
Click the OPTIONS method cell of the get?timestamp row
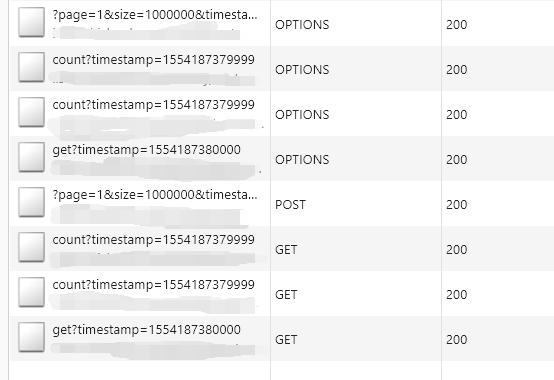[x=302, y=160]
